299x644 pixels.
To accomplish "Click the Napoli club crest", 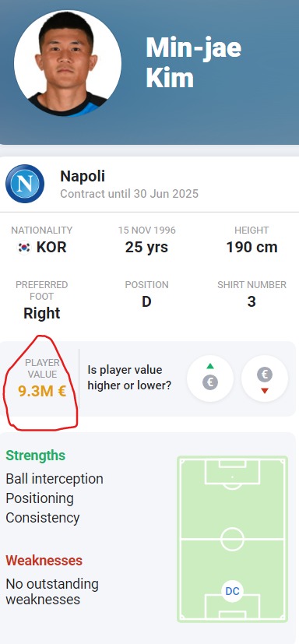I will coord(25,184).
